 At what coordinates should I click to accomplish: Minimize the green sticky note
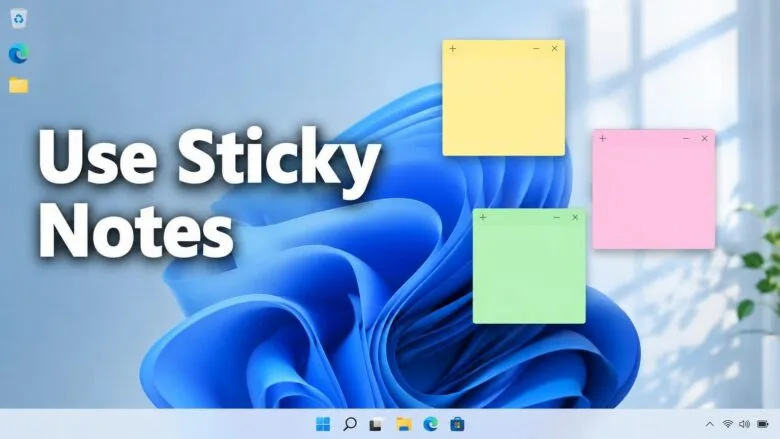[x=557, y=218]
